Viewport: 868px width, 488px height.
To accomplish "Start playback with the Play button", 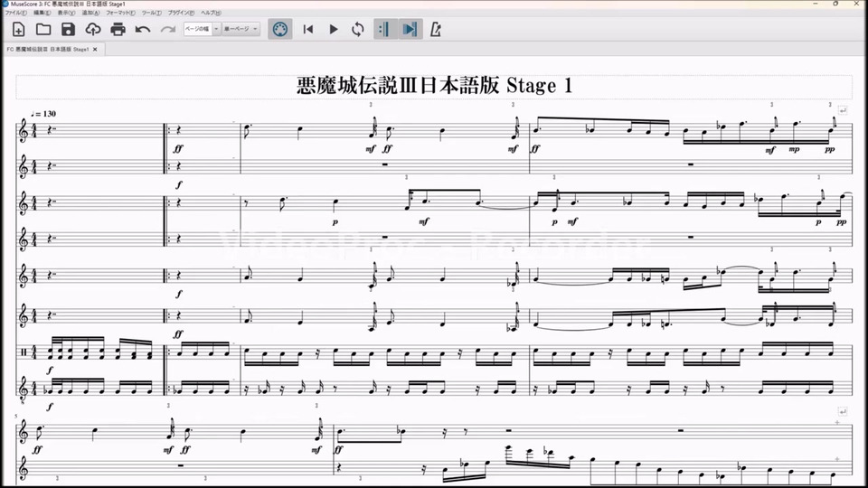I will click(x=334, y=29).
